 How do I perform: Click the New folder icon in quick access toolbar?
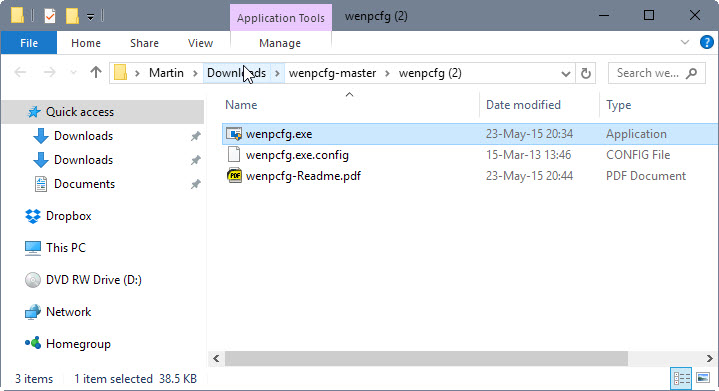pos(72,17)
